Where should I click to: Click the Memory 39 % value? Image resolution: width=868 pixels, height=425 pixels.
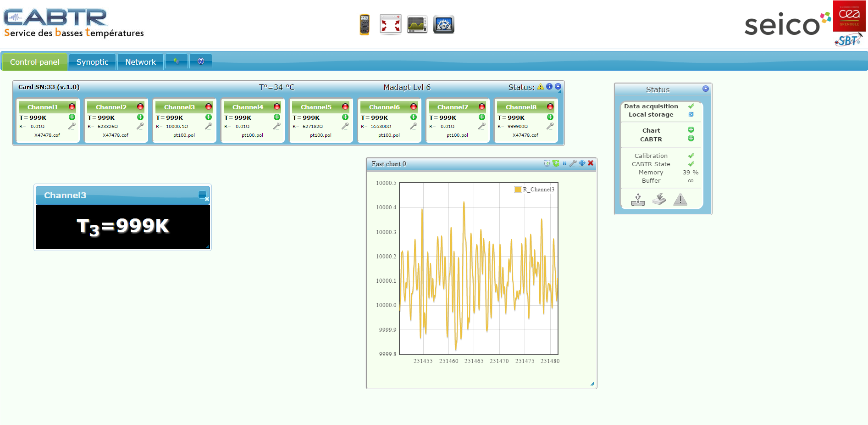tap(691, 172)
